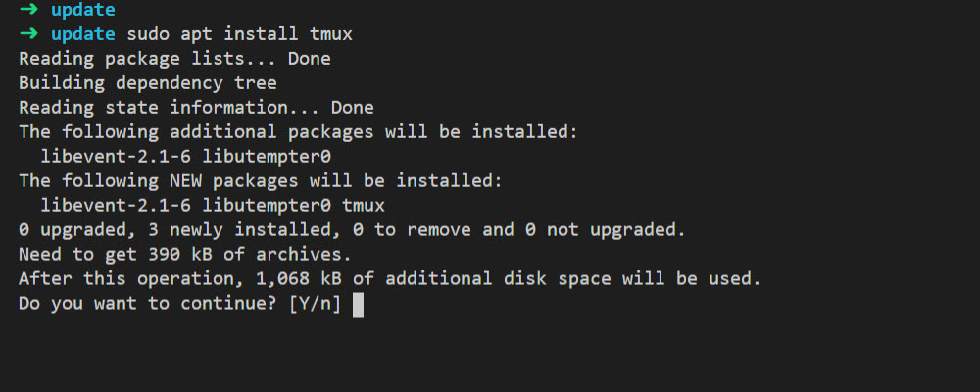The height and width of the screenshot is (392, 980).
Task: Click the "Building dependency tree" line
Action: [147, 83]
